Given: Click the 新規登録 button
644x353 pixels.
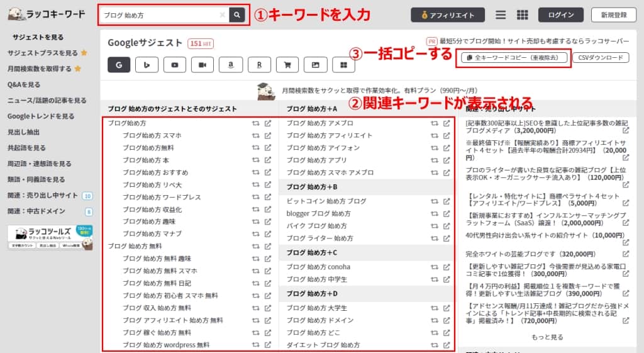Looking at the screenshot, I should 614,15.
